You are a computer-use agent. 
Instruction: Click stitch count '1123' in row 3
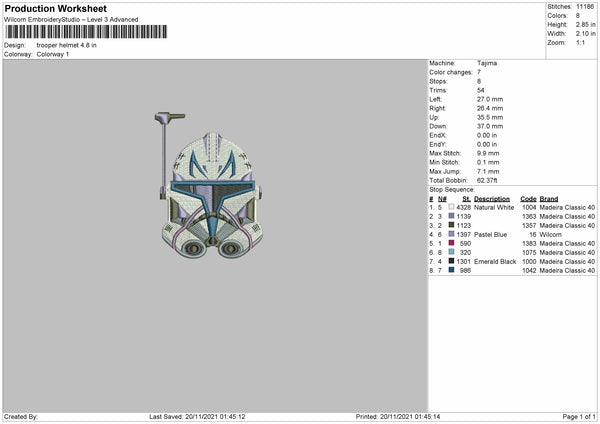(463, 225)
